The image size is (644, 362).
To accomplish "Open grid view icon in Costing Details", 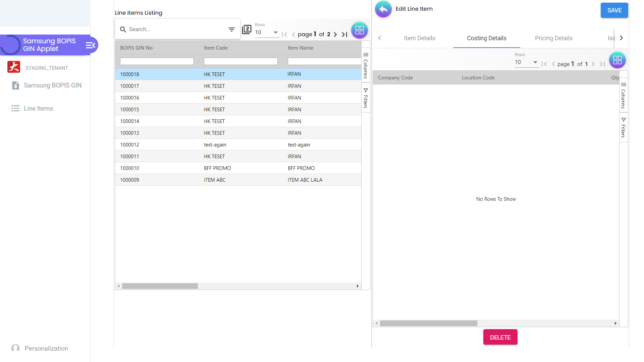I will [617, 60].
